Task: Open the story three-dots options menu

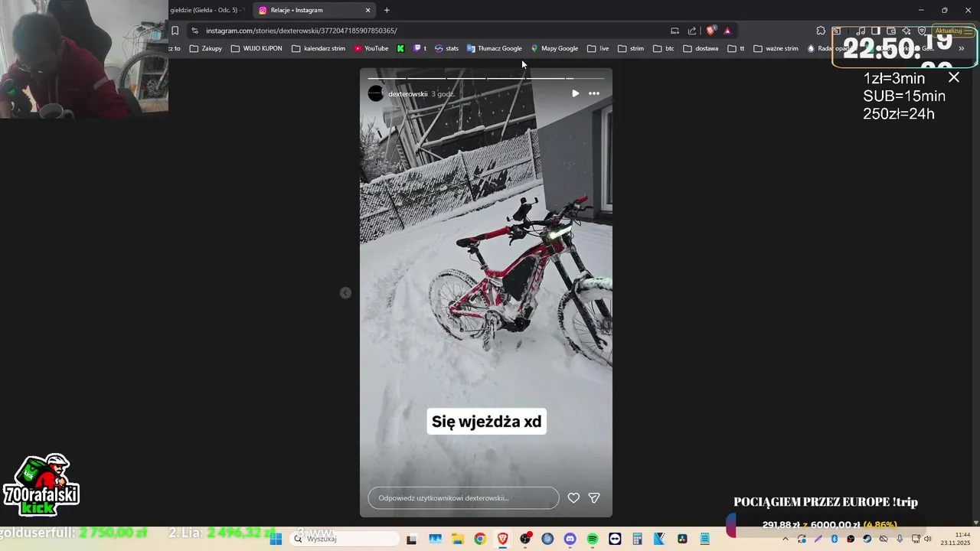Action: click(594, 93)
